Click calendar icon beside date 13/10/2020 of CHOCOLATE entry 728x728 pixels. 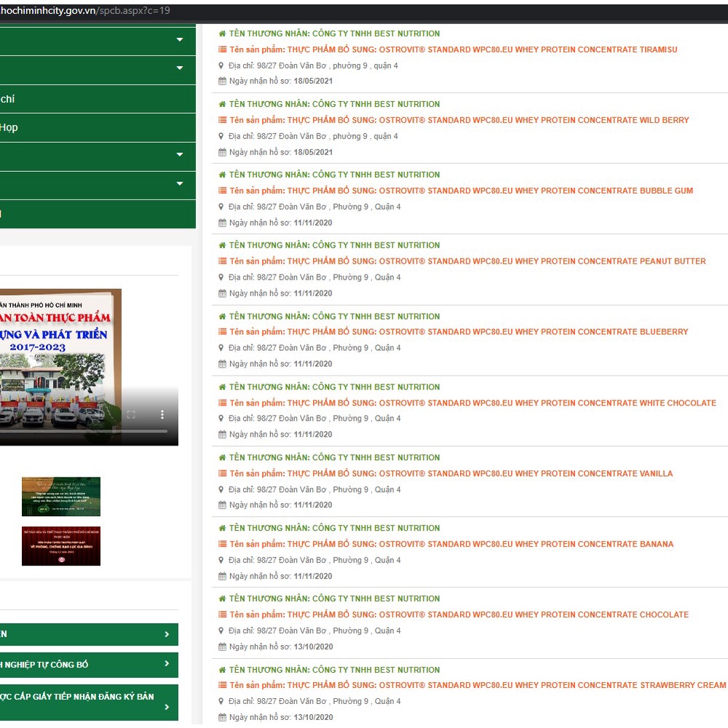tap(223, 646)
